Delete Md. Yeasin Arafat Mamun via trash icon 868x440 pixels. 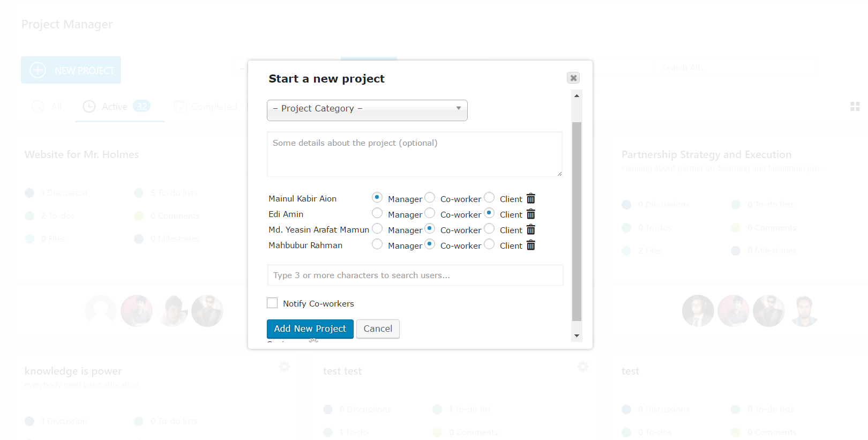tap(530, 229)
